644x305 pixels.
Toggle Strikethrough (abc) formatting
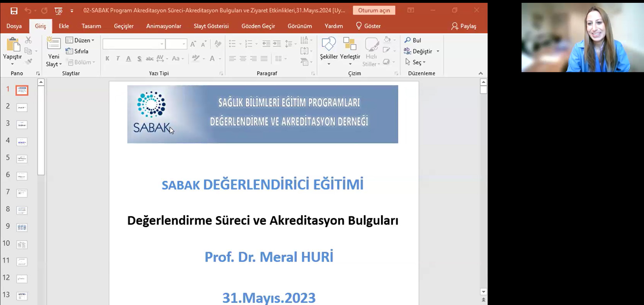tap(150, 59)
